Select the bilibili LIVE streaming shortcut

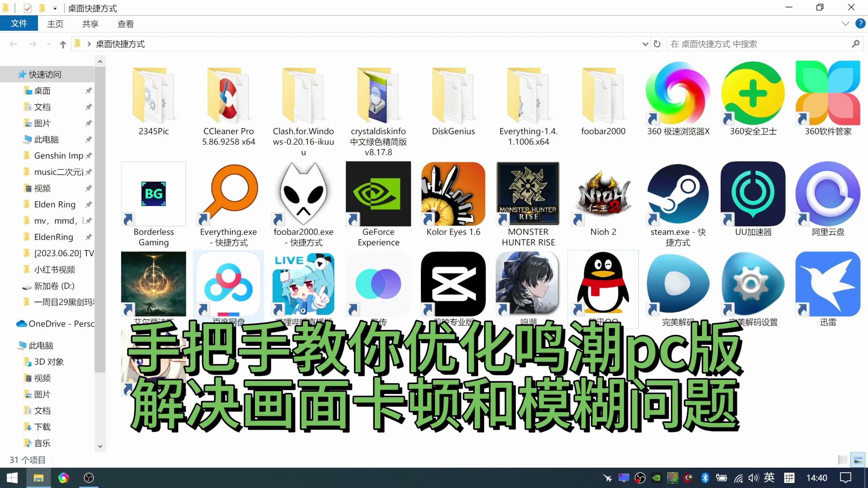(x=303, y=284)
